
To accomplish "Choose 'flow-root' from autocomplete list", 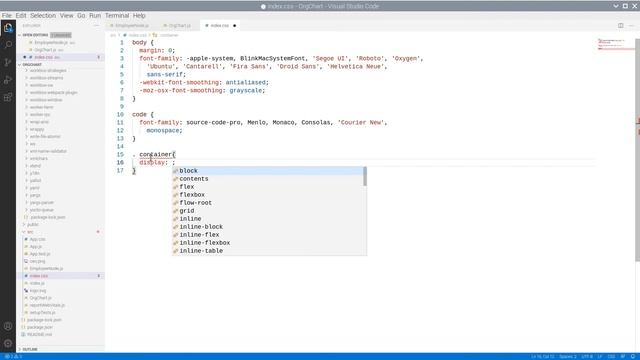I will [x=268, y=202].
